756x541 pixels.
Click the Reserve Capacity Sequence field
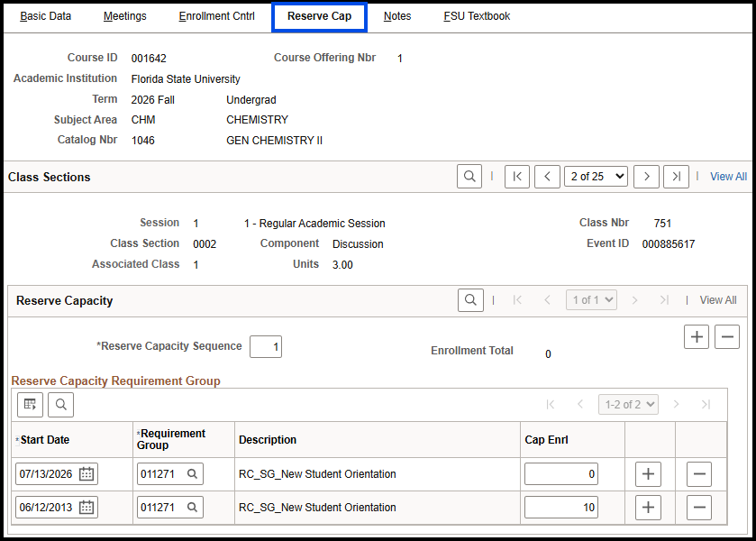pyautogui.click(x=266, y=347)
